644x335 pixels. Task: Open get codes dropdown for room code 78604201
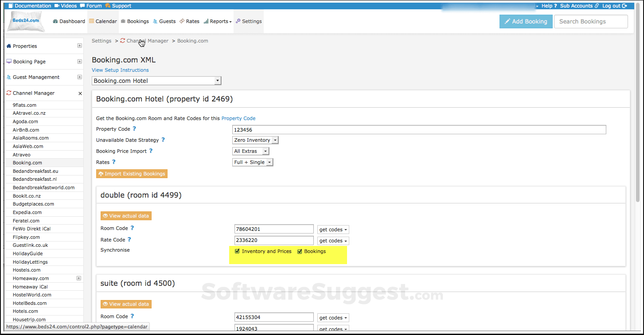pyautogui.click(x=333, y=230)
